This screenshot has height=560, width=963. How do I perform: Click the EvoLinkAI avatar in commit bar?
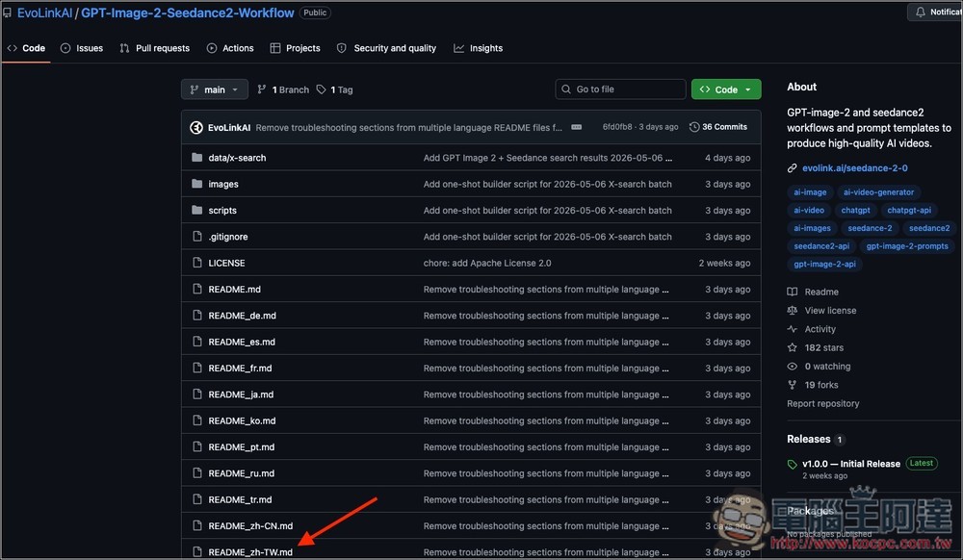[196, 128]
